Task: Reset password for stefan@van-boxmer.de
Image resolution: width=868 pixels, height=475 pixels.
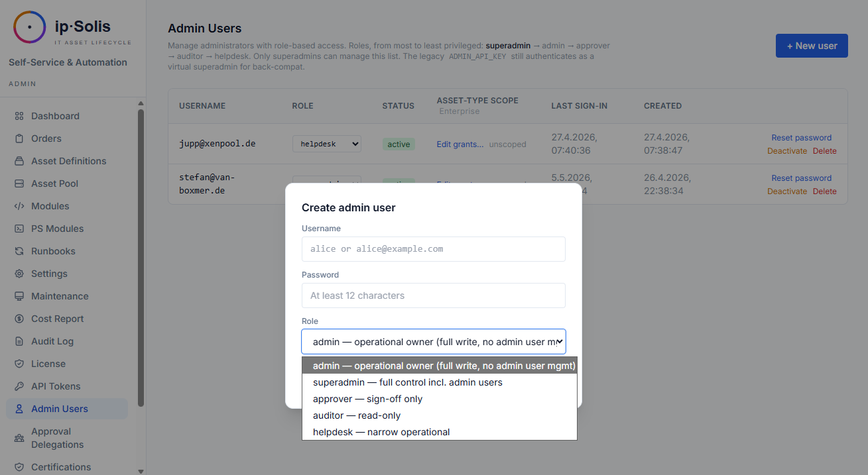Action: [x=801, y=178]
